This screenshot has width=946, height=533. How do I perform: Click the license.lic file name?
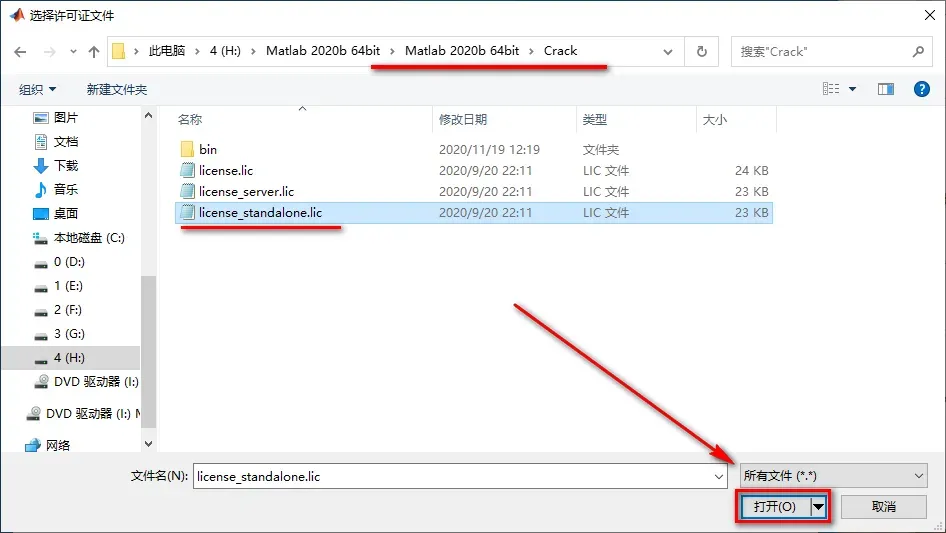(x=226, y=170)
